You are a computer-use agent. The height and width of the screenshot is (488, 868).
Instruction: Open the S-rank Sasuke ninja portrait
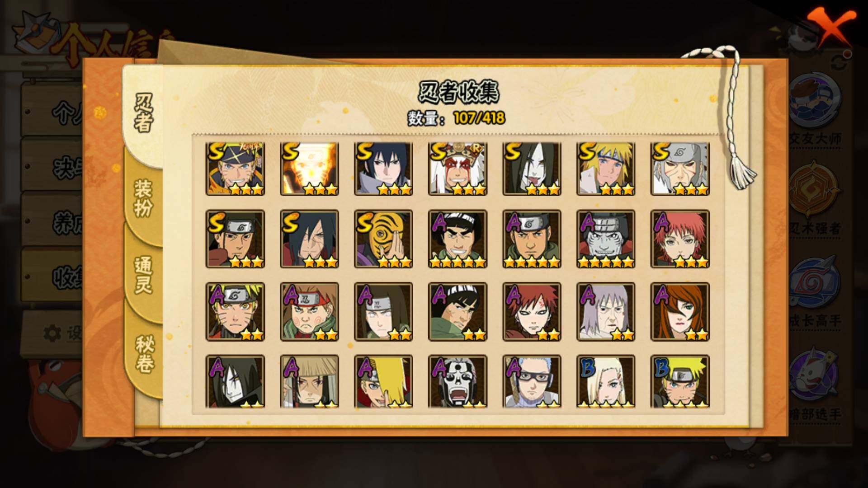point(383,169)
